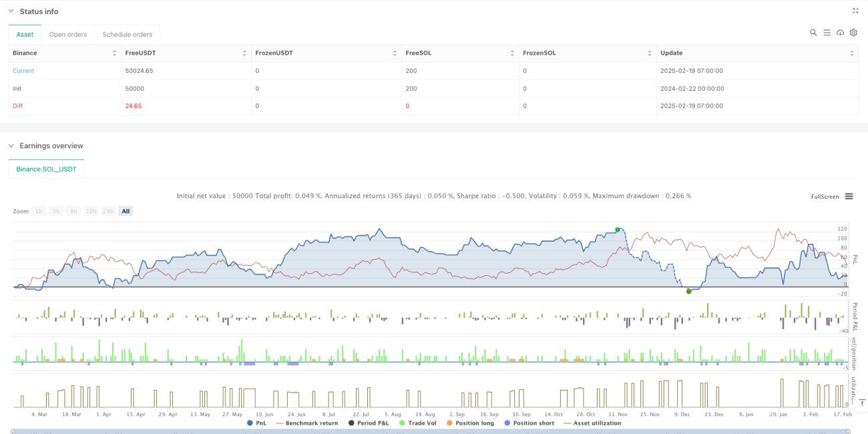Open the row density list icon

[827, 33]
